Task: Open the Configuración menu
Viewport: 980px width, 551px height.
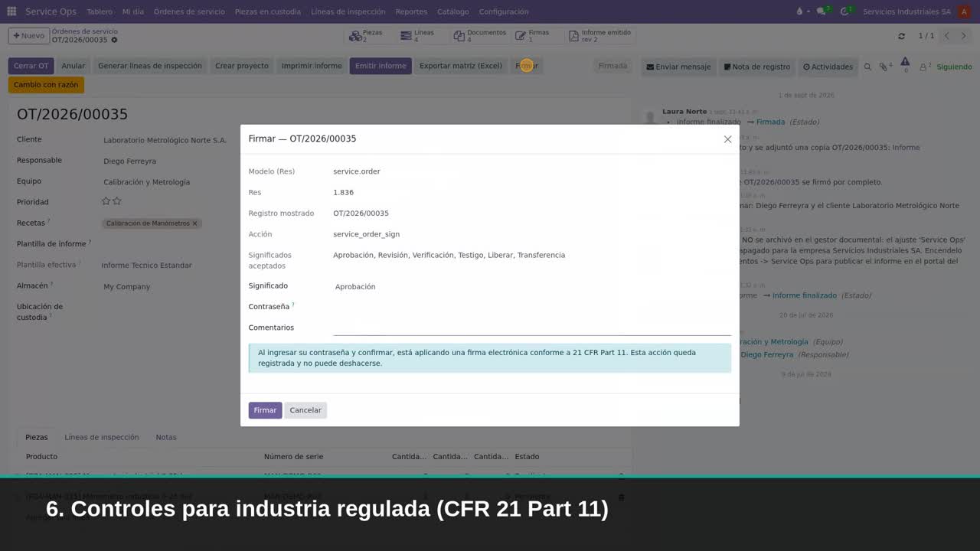Action: coord(504,11)
